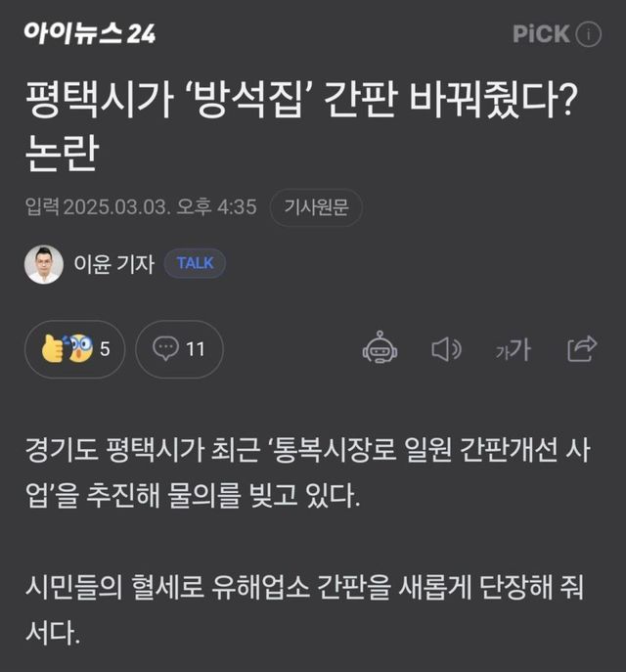Open the AI robot summary icon

[380, 349]
